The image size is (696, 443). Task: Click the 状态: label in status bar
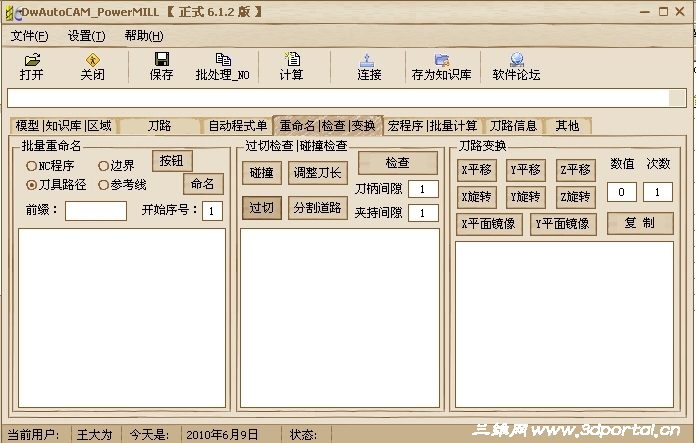point(303,435)
